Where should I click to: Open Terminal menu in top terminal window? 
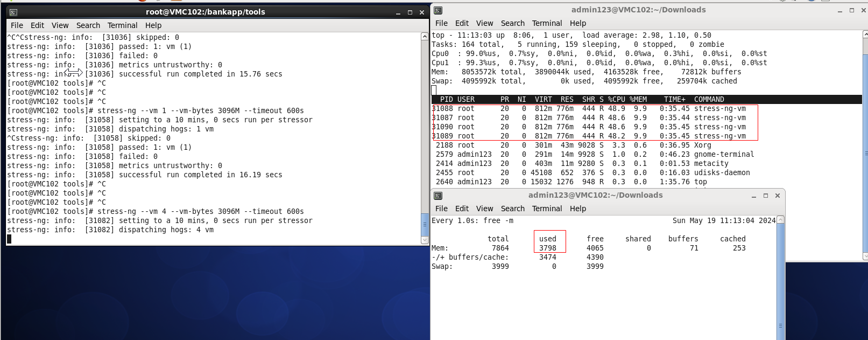pyautogui.click(x=547, y=23)
